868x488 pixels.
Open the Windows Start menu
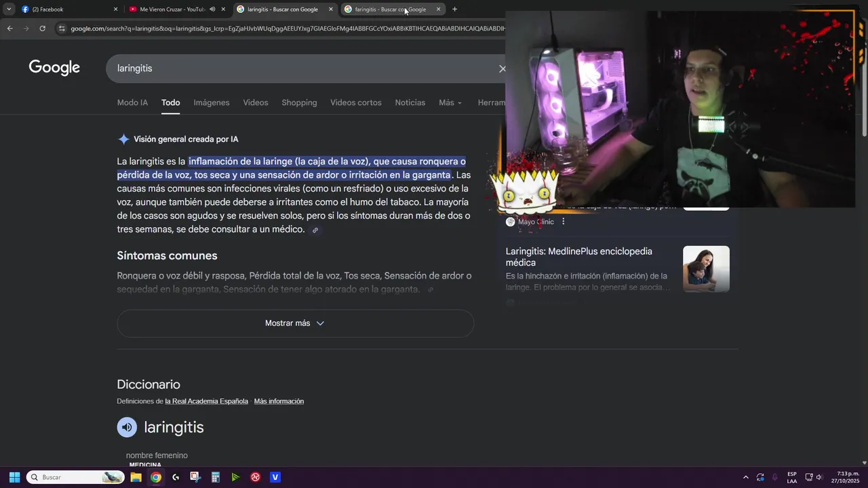coord(14,477)
